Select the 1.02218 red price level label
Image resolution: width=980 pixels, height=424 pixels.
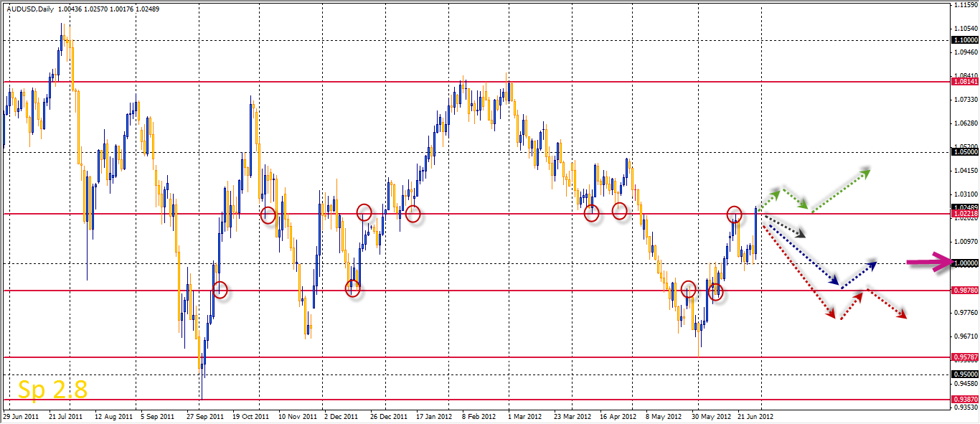click(965, 214)
